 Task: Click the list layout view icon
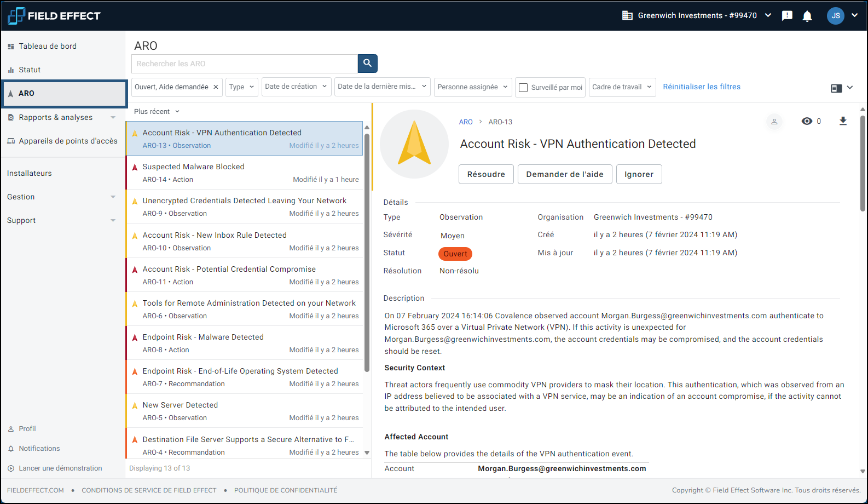836,88
